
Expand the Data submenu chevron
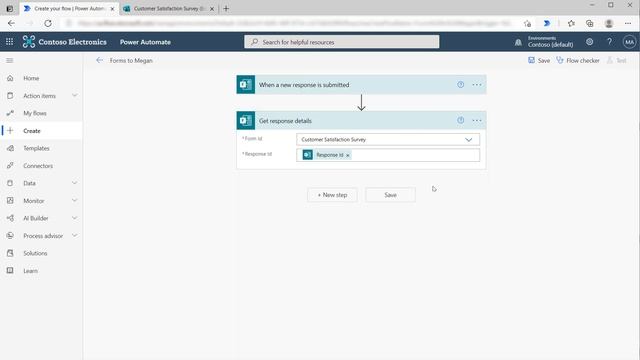pos(74,183)
